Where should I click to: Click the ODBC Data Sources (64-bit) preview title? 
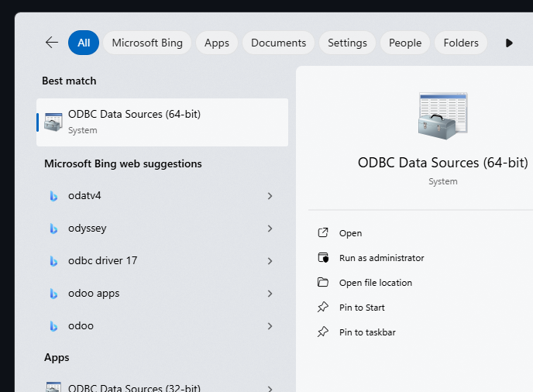point(442,163)
